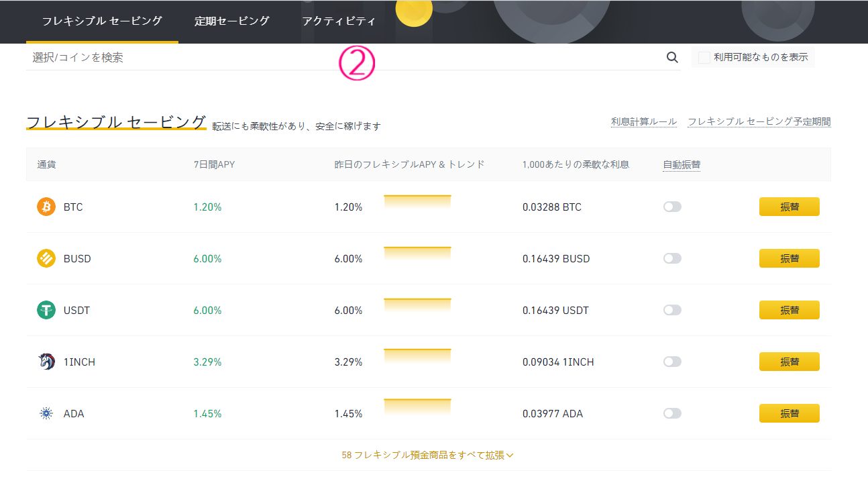Click green 1.20% 7-day APY
The image size is (868, 479).
click(207, 207)
